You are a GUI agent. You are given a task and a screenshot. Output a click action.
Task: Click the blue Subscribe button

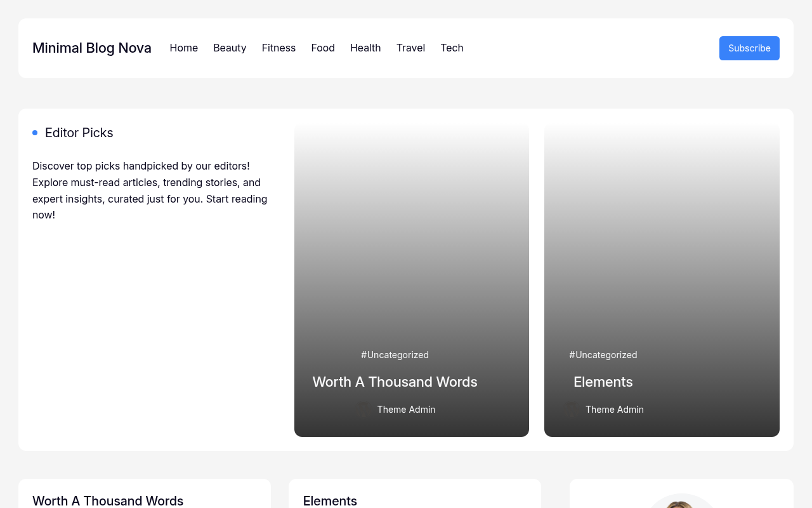click(x=749, y=48)
